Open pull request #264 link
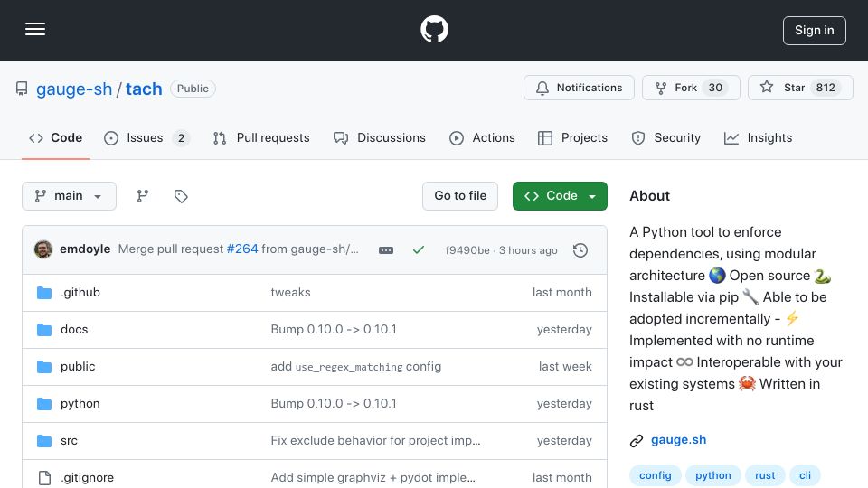Screen dimensions: 868x488 point(242,249)
